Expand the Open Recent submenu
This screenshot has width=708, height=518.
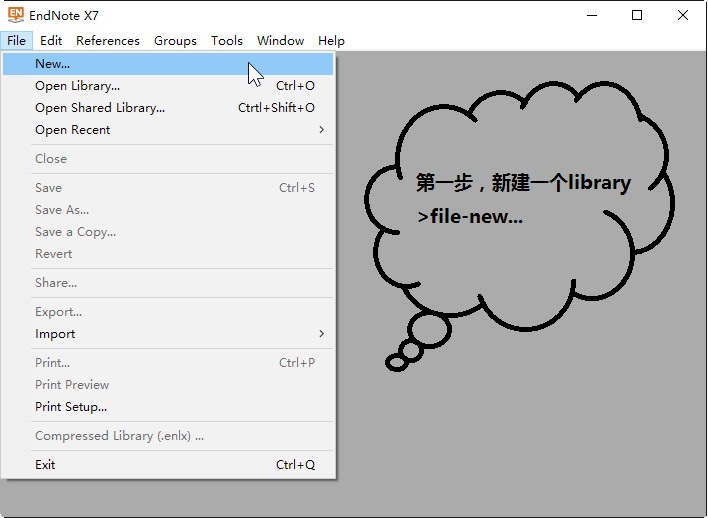168,130
